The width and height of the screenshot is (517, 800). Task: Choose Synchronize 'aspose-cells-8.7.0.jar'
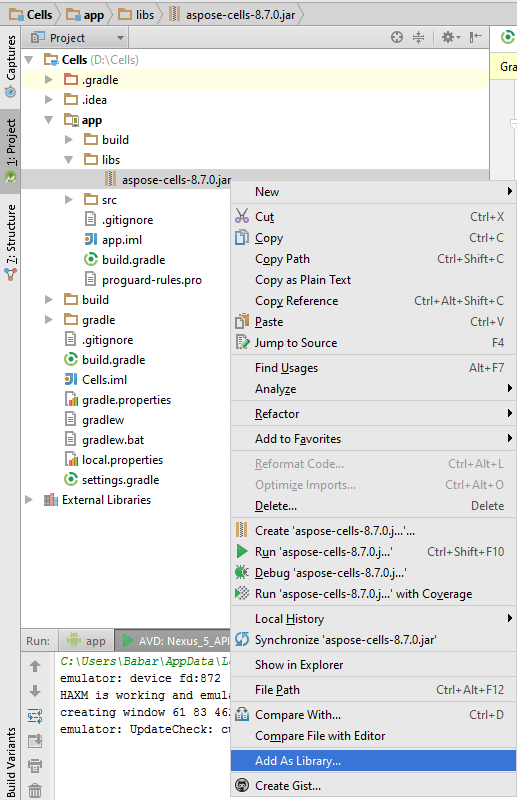coord(373,639)
